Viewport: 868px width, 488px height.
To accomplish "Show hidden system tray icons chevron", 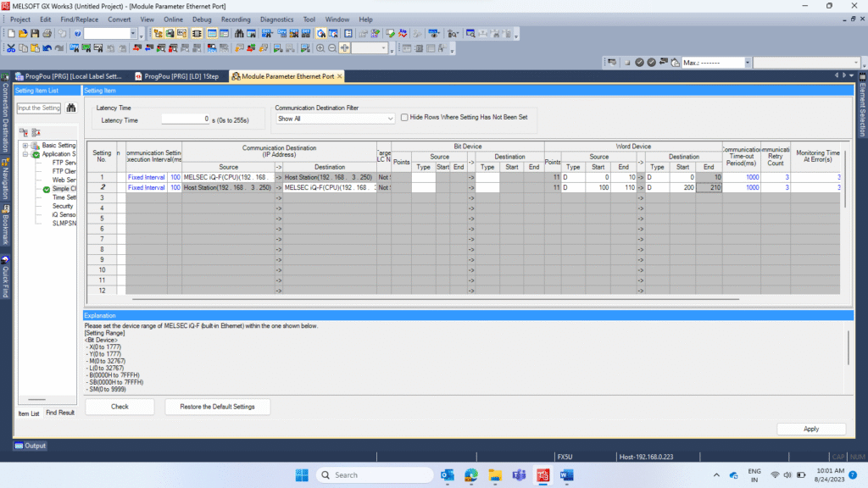I will click(x=716, y=474).
